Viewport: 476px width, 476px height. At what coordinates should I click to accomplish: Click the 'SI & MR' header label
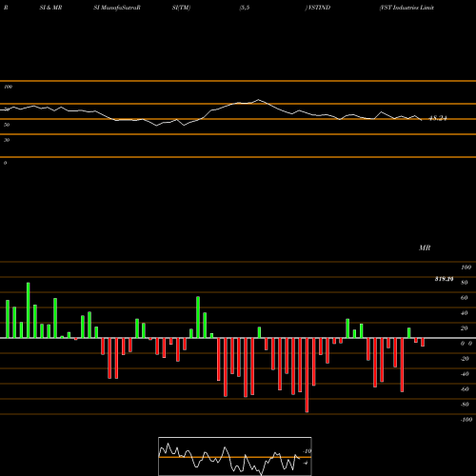click(50, 8)
